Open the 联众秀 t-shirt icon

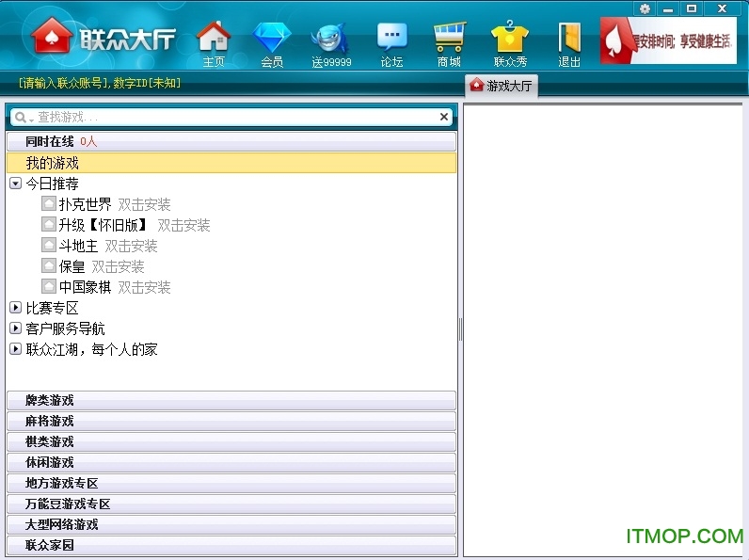(x=510, y=44)
